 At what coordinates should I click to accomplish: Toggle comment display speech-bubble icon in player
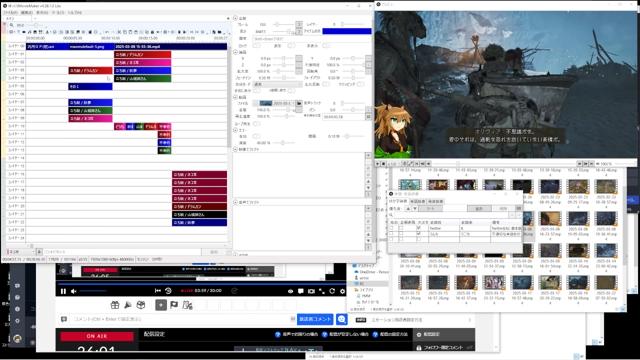coord(301,291)
